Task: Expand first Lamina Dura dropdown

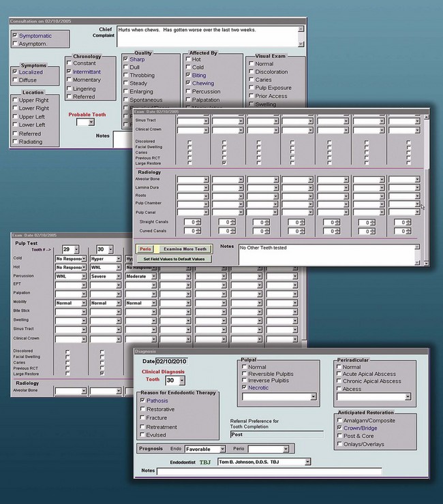Action: click(x=206, y=188)
